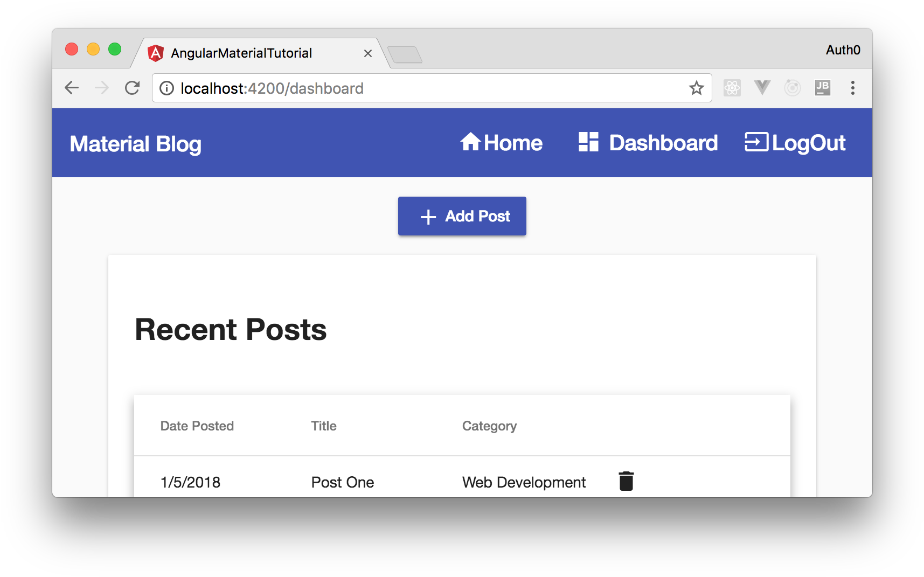Click the Vue DevTools extension icon

coord(762,87)
